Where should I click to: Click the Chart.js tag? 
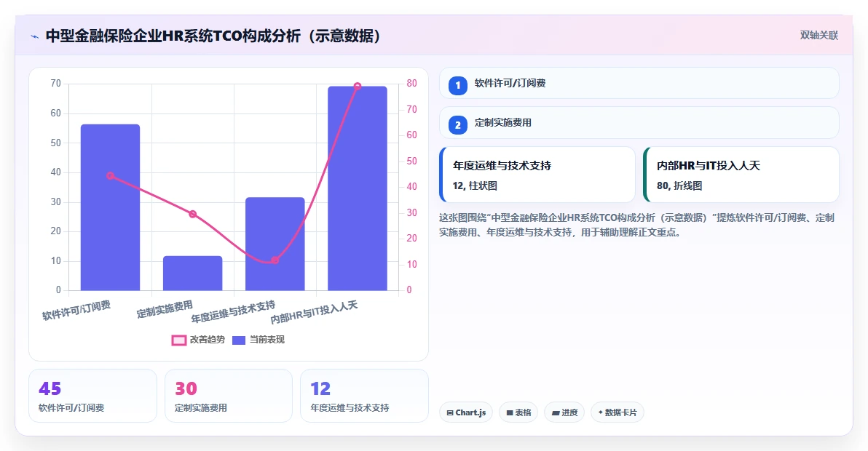(x=465, y=412)
